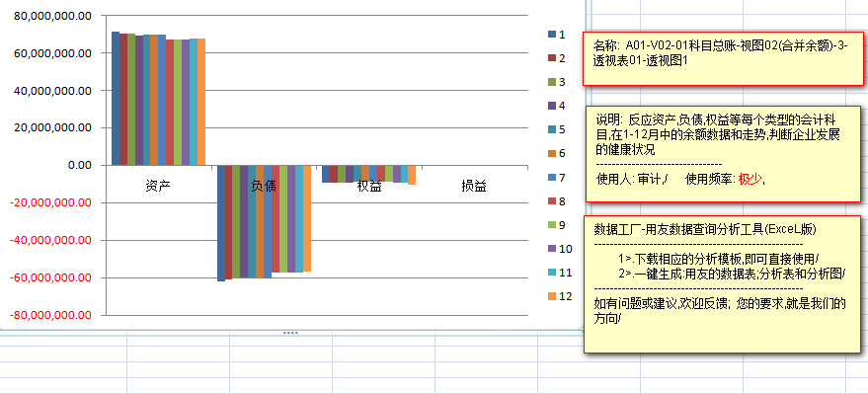Click the 80,000,000.00 axis value

click(53, 16)
